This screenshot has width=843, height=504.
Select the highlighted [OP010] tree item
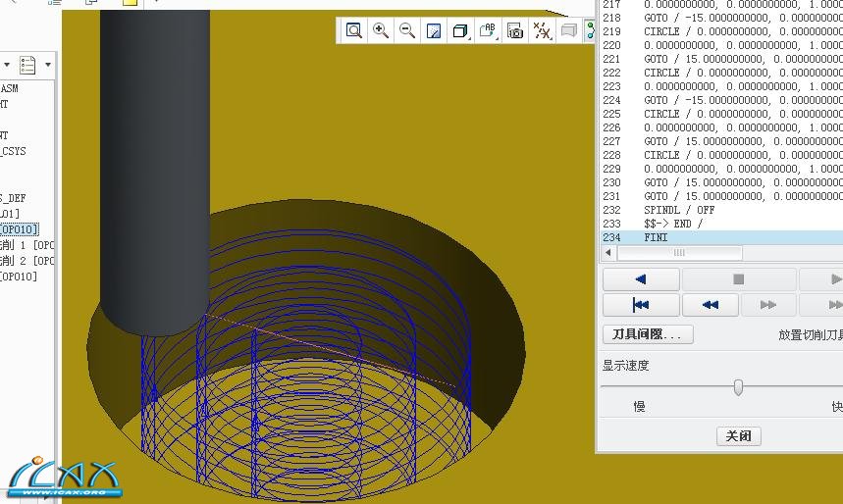click(20, 229)
